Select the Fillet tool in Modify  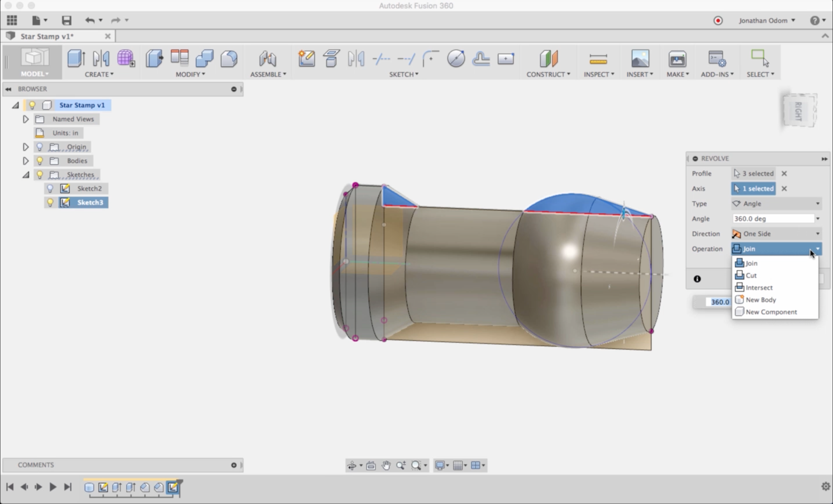click(229, 58)
